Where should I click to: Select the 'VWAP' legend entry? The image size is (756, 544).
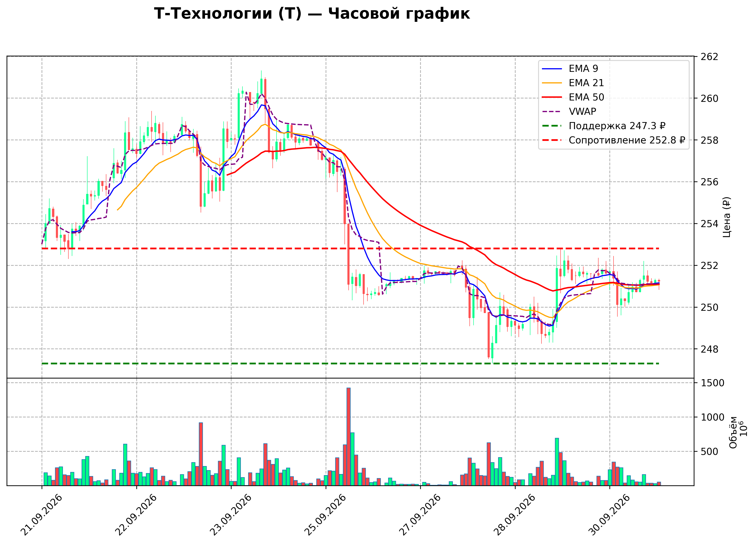point(569,112)
